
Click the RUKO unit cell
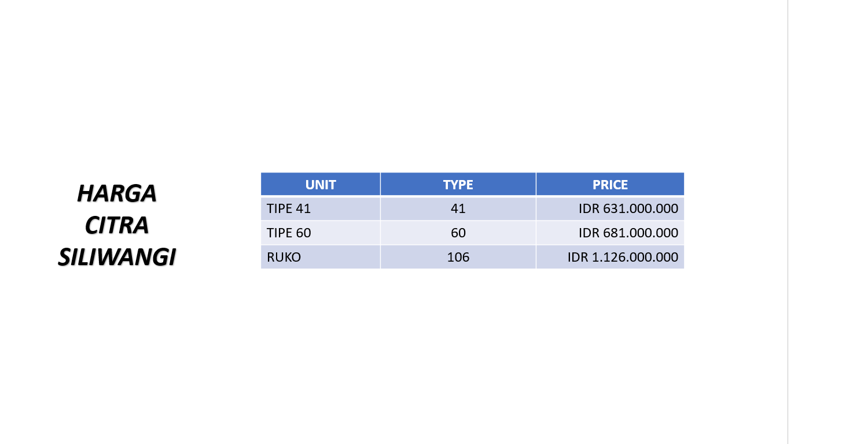(x=321, y=257)
